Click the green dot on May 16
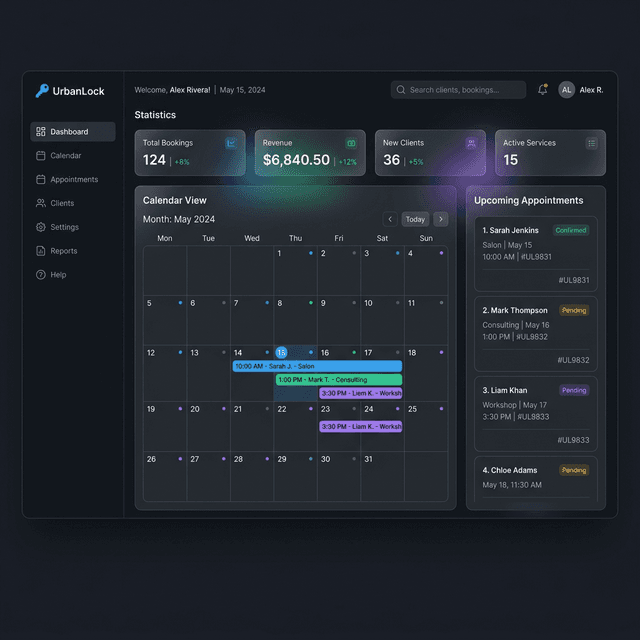 click(354, 352)
